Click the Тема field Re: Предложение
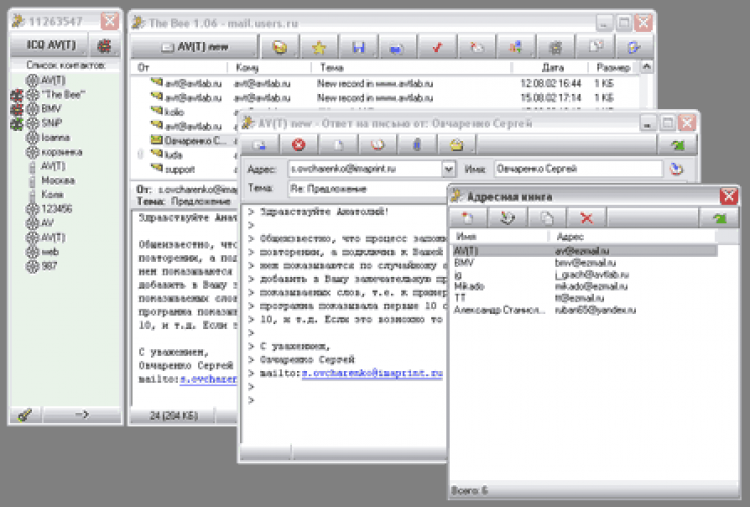750x507 pixels. coord(366,189)
